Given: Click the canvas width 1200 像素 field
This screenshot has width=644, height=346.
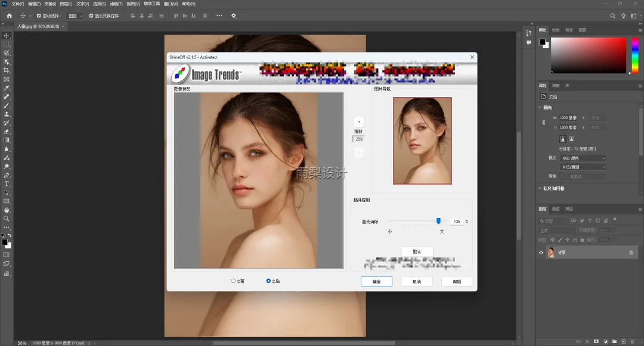Looking at the screenshot, I should pyautogui.click(x=569, y=118).
